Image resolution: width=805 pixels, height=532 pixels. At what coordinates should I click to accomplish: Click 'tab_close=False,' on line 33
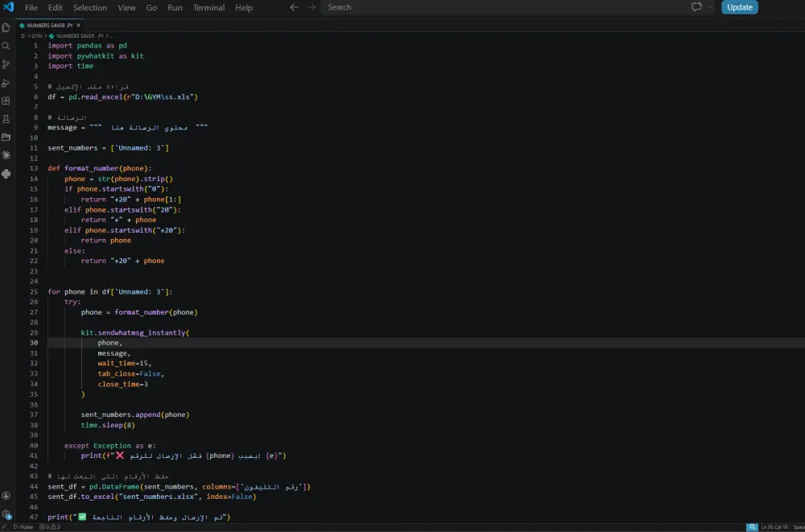131,373
